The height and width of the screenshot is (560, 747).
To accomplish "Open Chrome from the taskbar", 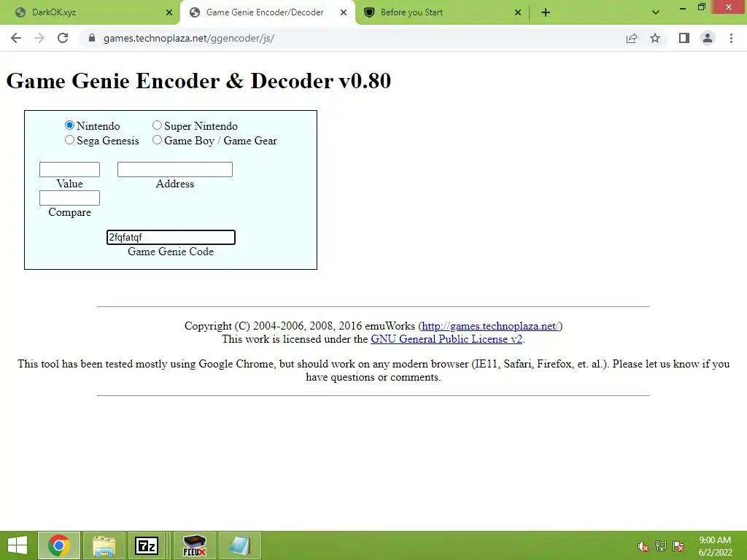I will [x=59, y=545].
